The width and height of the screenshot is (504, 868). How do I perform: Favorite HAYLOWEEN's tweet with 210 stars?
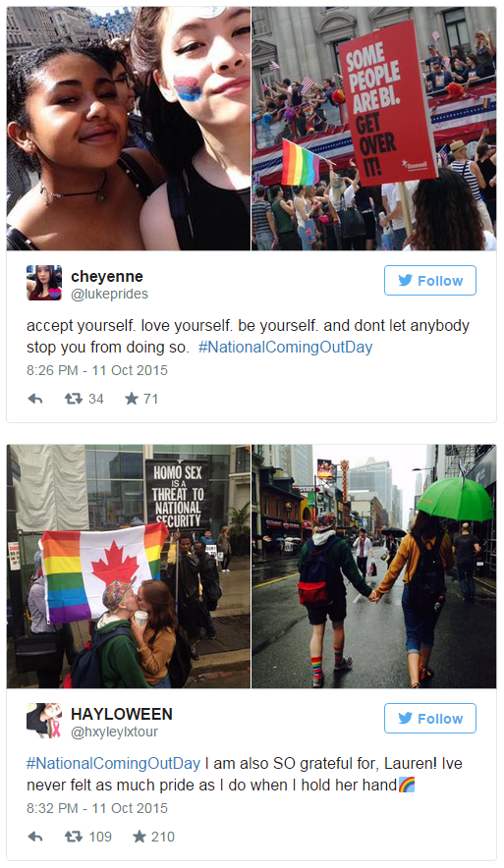(x=139, y=837)
